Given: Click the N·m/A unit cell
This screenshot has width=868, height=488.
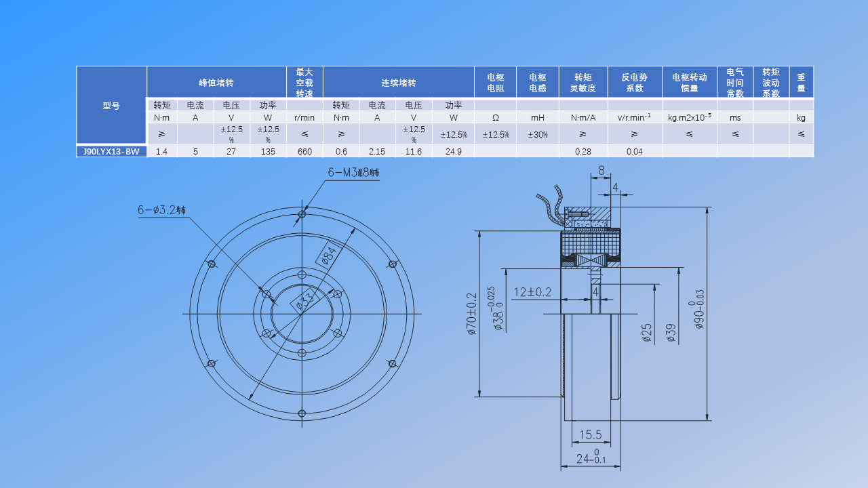Looking at the screenshot, I should pyautogui.click(x=583, y=117).
